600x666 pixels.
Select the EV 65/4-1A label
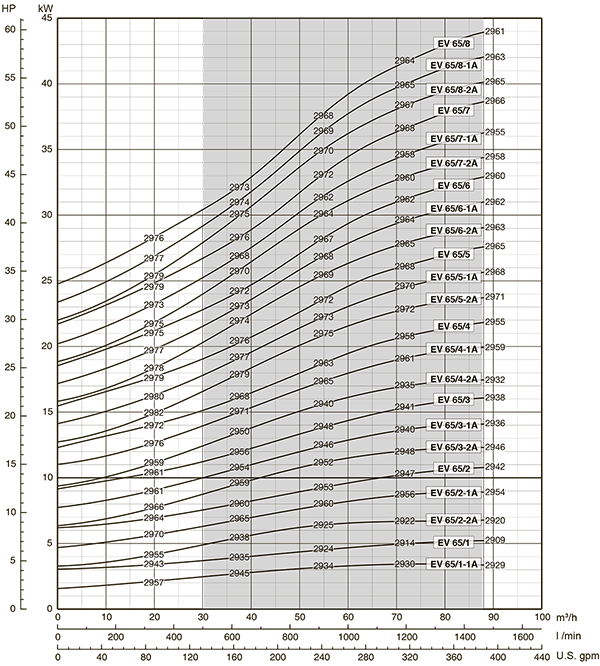[x=454, y=349]
